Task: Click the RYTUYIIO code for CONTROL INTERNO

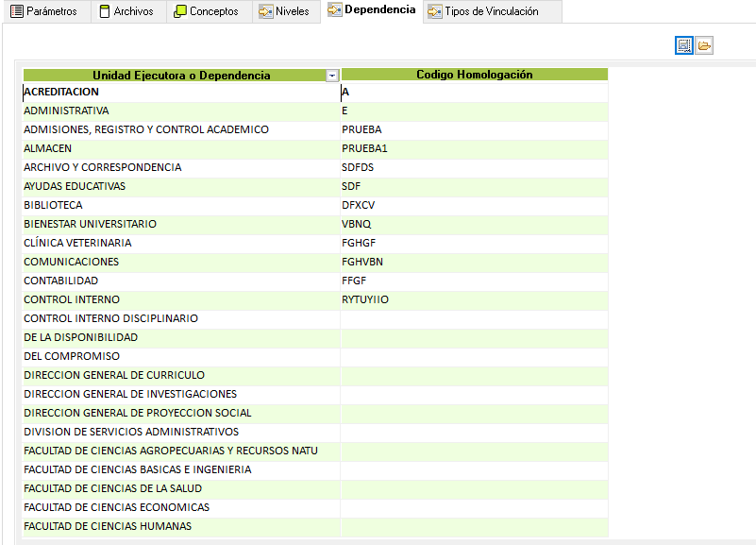Action: (x=365, y=299)
